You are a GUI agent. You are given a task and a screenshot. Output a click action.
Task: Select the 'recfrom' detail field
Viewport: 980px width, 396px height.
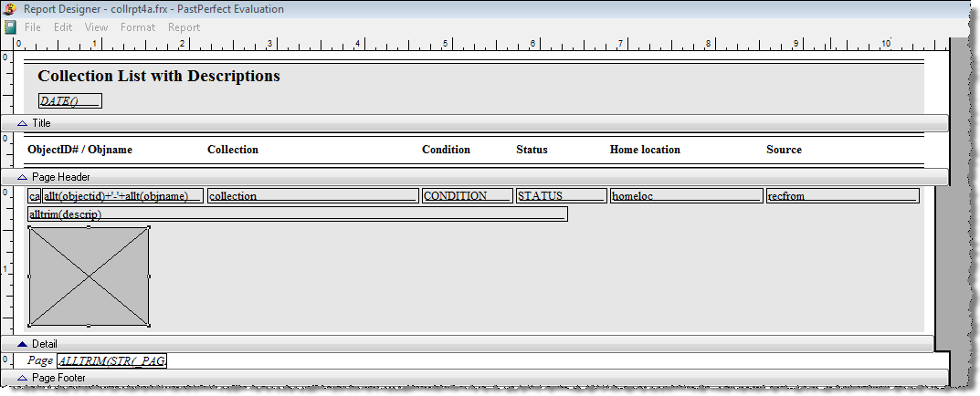843,196
